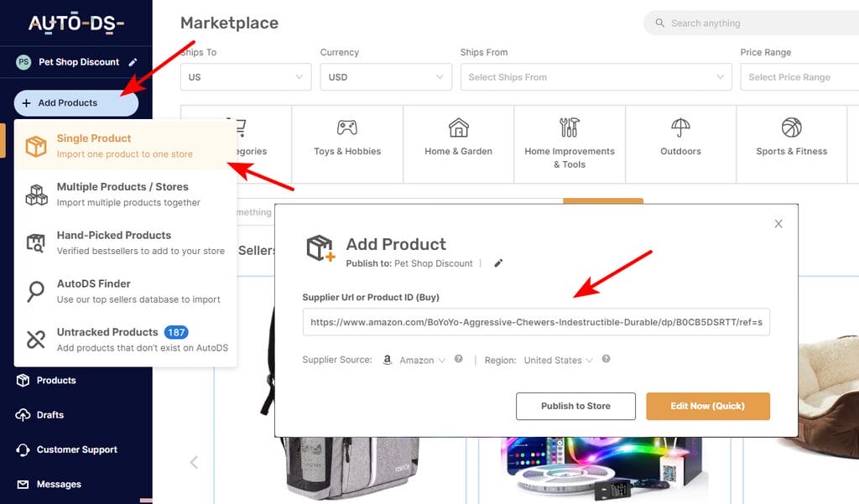Click the Single Product box icon
The height and width of the screenshot is (504, 859).
[x=36, y=146]
